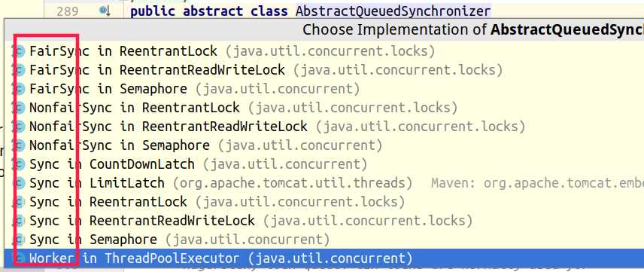Viewport: 644px width, 272px height.
Task: Click class icon beside NonfairSync in ReentrantLock
Action: point(19,108)
